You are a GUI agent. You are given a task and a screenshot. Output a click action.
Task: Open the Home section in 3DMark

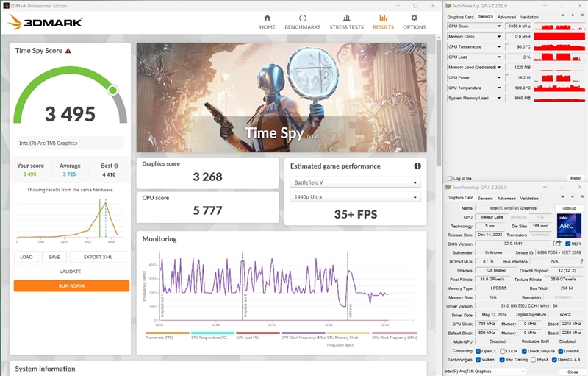[267, 22]
